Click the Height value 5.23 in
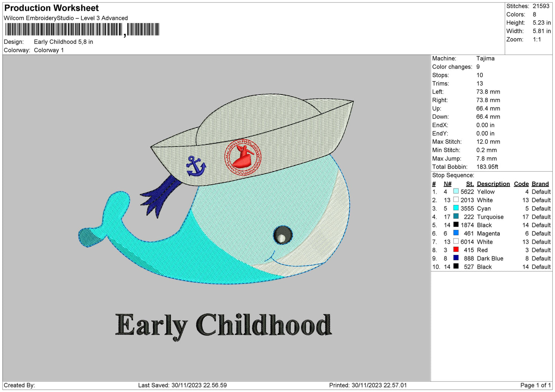 click(542, 23)
